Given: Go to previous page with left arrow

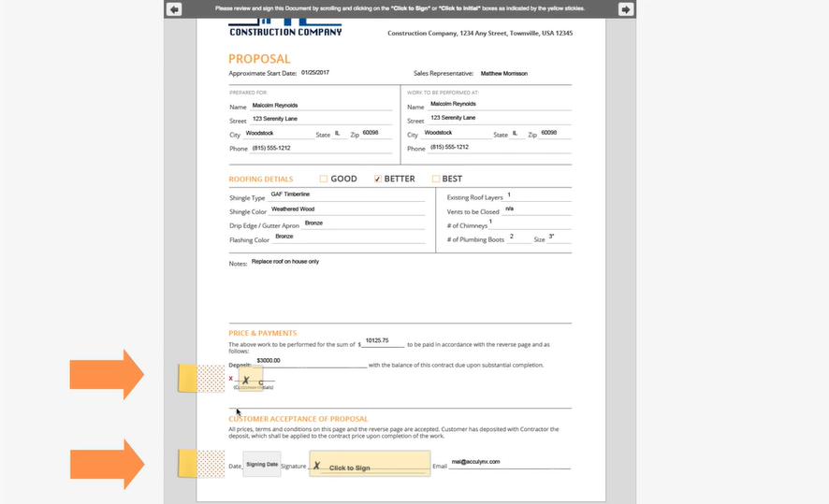Looking at the screenshot, I should pyautogui.click(x=174, y=9).
